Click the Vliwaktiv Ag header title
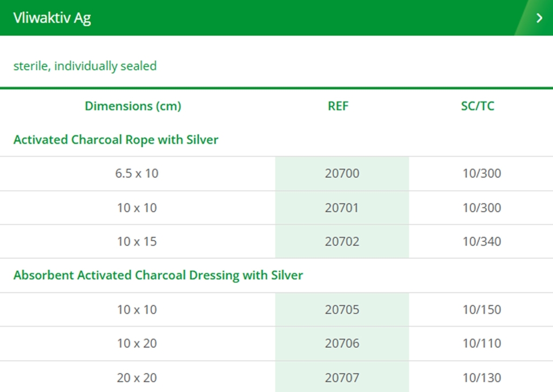The image size is (553, 392). tap(52, 18)
